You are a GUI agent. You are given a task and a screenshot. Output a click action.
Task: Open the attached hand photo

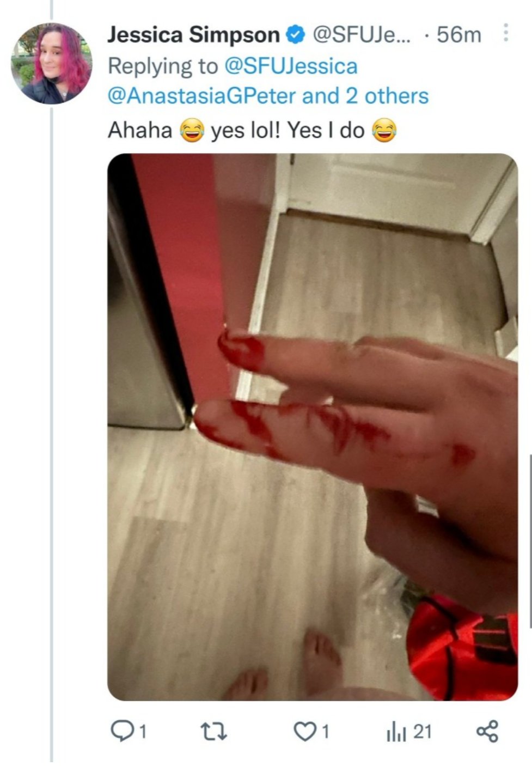click(313, 427)
